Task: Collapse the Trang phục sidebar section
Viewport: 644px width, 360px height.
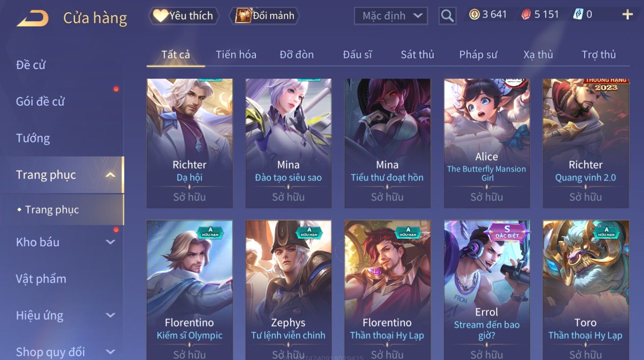Action: point(111,175)
